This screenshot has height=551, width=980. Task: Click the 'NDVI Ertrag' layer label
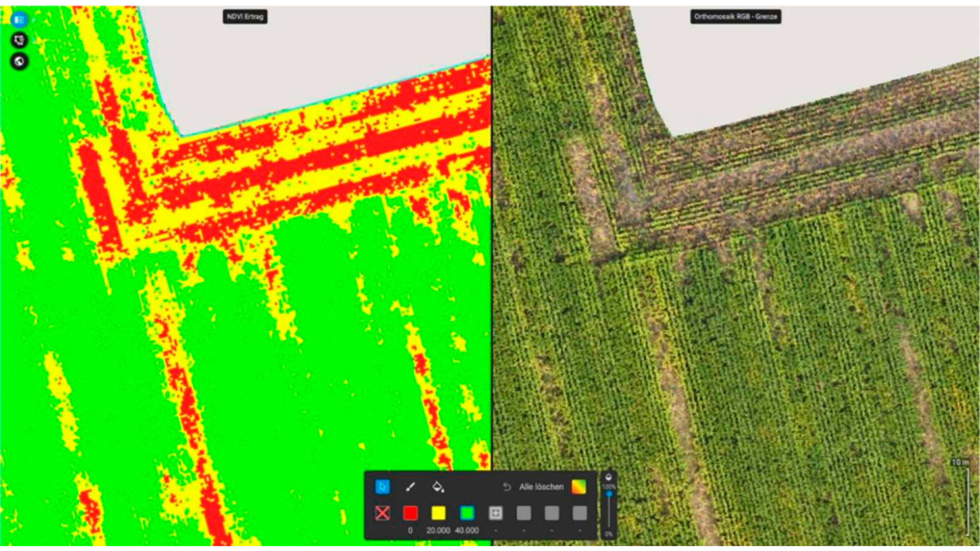point(245,17)
